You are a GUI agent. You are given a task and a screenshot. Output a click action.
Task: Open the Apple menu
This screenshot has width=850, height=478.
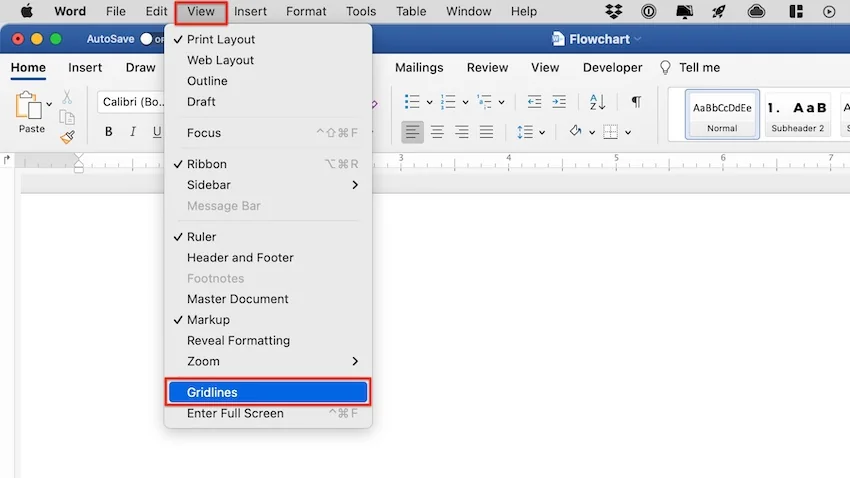click(26, 11)
